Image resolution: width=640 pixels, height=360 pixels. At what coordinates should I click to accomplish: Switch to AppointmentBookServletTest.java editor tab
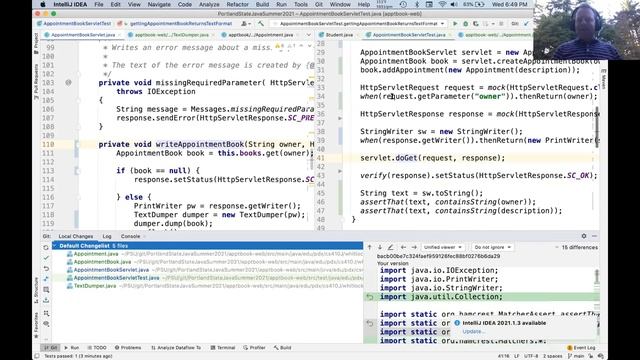(409, 35)
